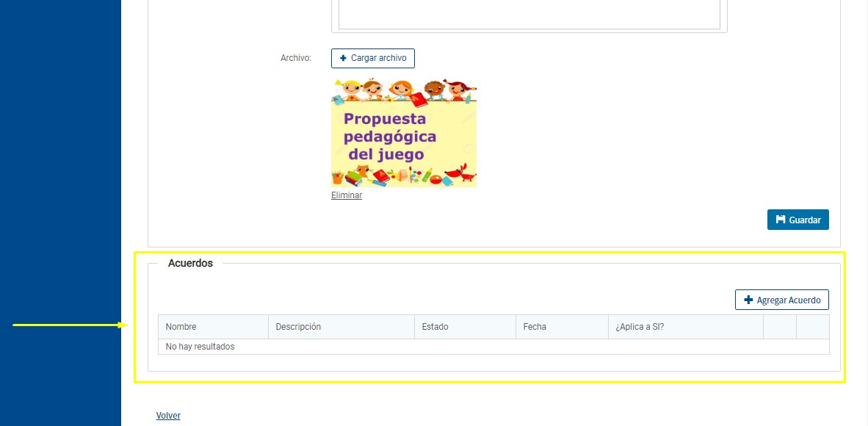Click the plus icon in Agregar Acuerdo
This screenshot has height=426, width=868.
748,300
